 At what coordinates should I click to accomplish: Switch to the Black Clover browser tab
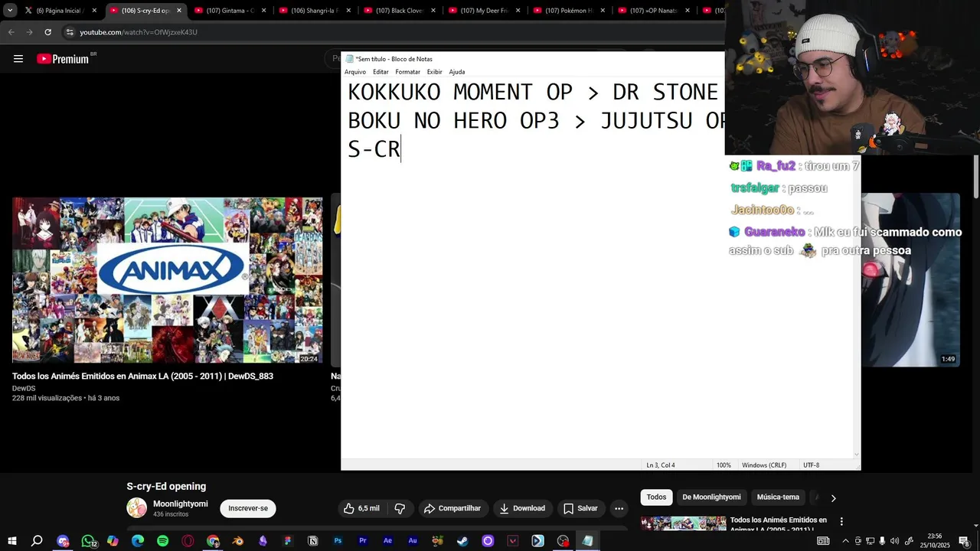[399, 11]
